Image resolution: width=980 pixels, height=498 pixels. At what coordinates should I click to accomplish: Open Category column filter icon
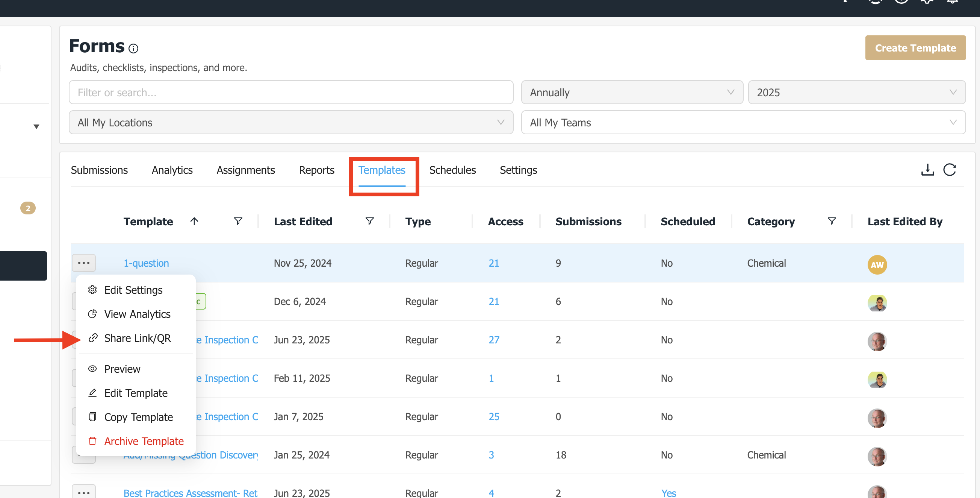832,221
